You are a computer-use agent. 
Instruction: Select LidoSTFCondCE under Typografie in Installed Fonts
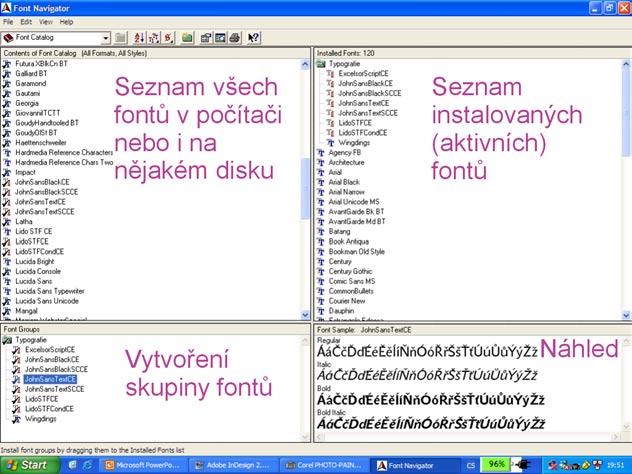pyautogui.click(x=363, y=133)
